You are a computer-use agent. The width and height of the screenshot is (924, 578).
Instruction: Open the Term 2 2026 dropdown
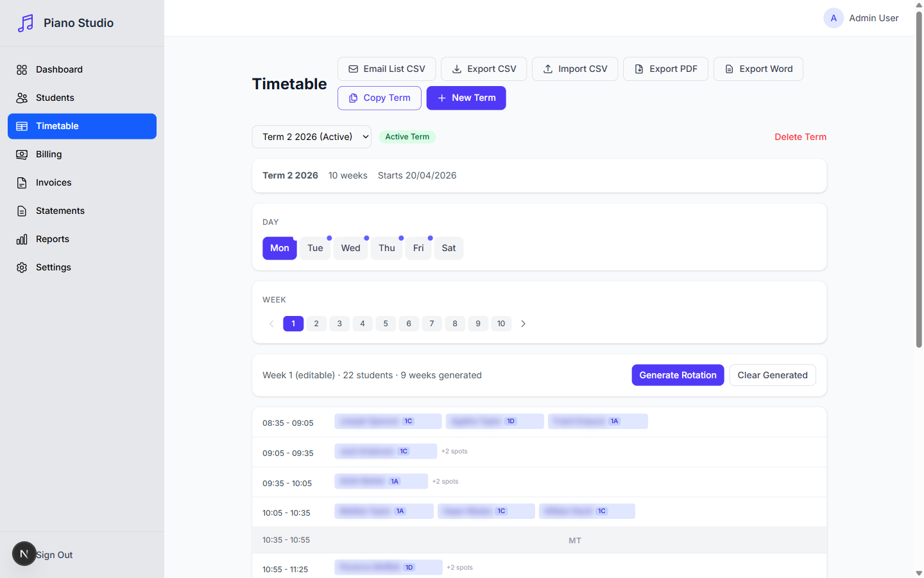(x=312, y=137)
